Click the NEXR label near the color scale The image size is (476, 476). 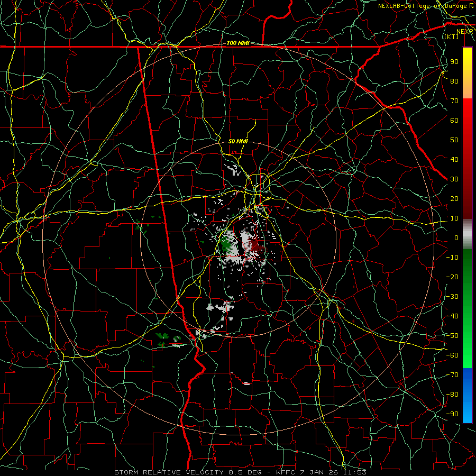pyautogui.click(x=464, y=32)
